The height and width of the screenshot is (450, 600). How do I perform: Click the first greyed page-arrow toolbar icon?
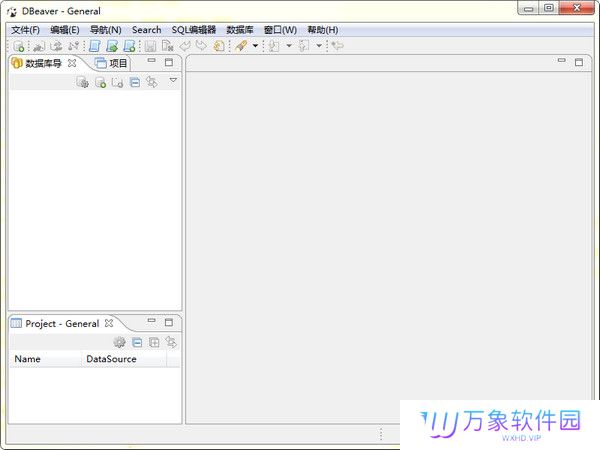(274, 46)
